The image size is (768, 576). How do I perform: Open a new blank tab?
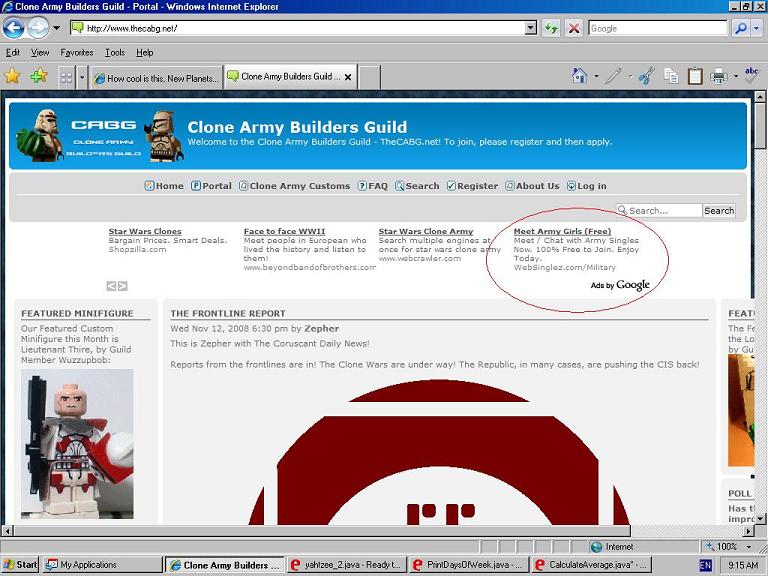(369, 77)
